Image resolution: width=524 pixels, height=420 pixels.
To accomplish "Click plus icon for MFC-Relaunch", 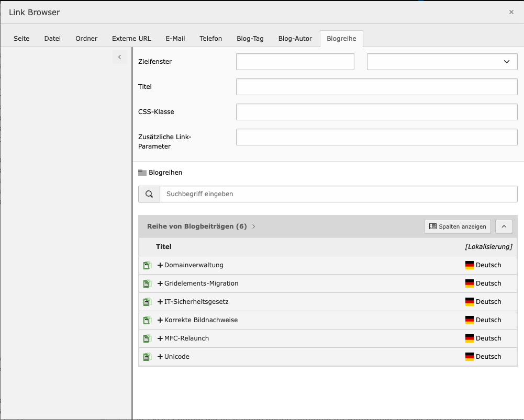I will [160, 338].
